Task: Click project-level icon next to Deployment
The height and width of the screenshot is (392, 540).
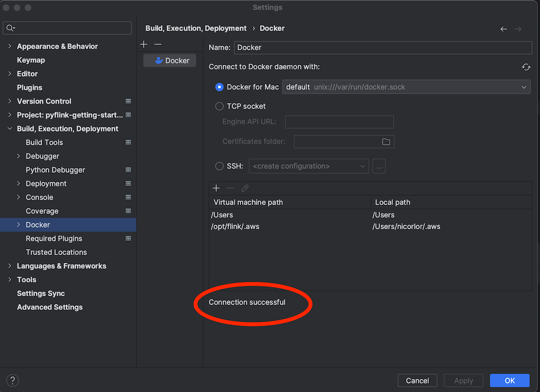Action: pyautogui.click(x=128, y=183)
